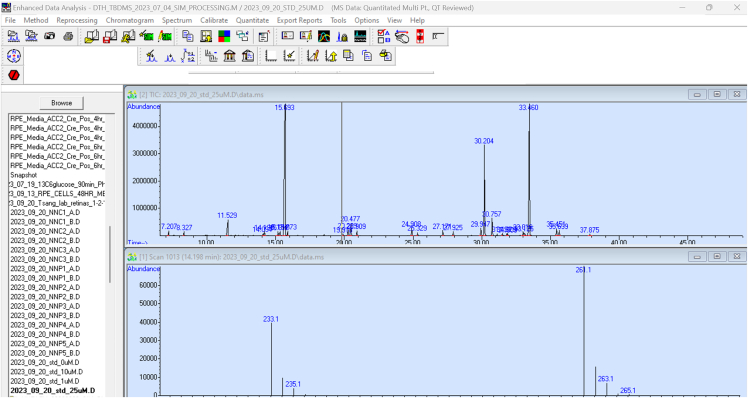Click the checkbox A B options icon
This screenshot has width=748, height=398.
point(384,36)
